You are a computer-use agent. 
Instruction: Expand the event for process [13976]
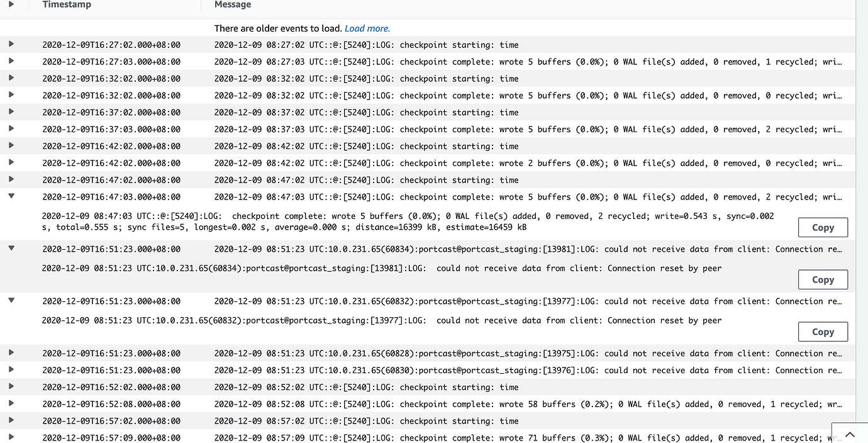[x=11, y=369]
